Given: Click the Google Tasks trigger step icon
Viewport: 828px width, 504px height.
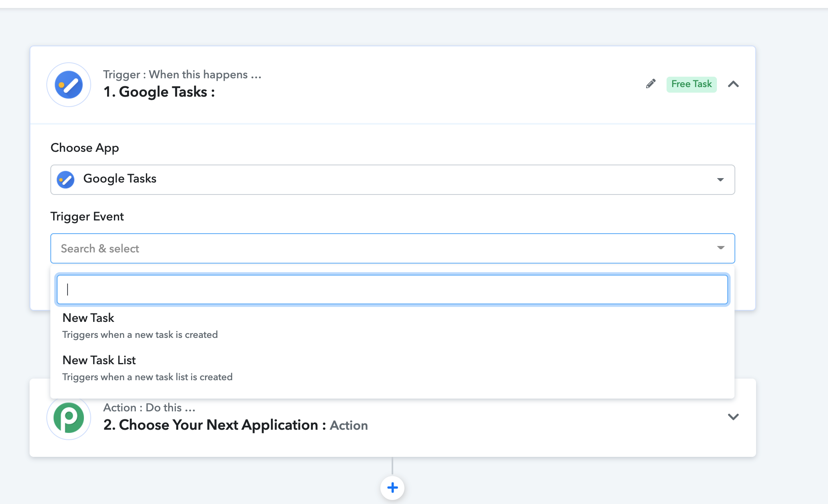Looking at the screenshot, I should (69, 85).
